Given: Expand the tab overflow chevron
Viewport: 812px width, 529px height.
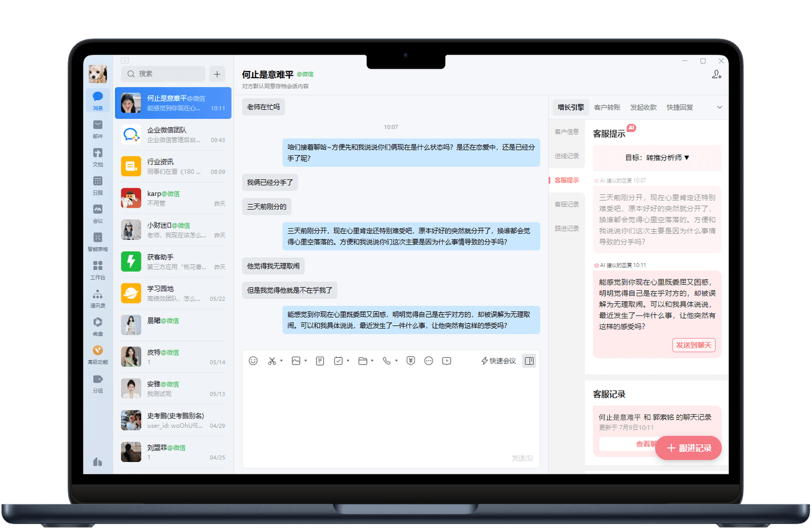Looking at the screenshot, I should pos(720,107).
